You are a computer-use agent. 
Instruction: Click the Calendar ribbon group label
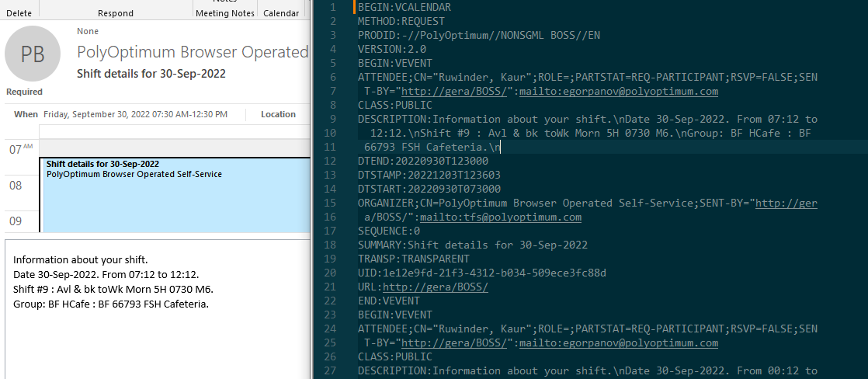coord(281,13)
